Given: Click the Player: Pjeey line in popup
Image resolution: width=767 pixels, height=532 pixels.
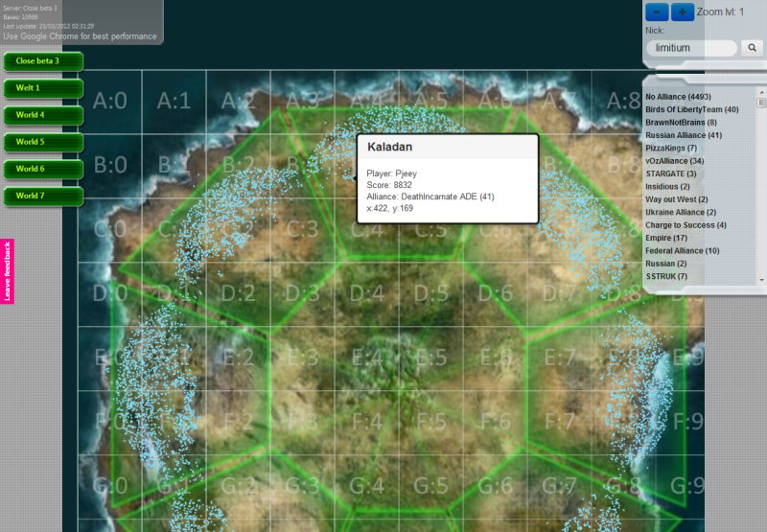Looking at the screenshot, I should point(392,173).
